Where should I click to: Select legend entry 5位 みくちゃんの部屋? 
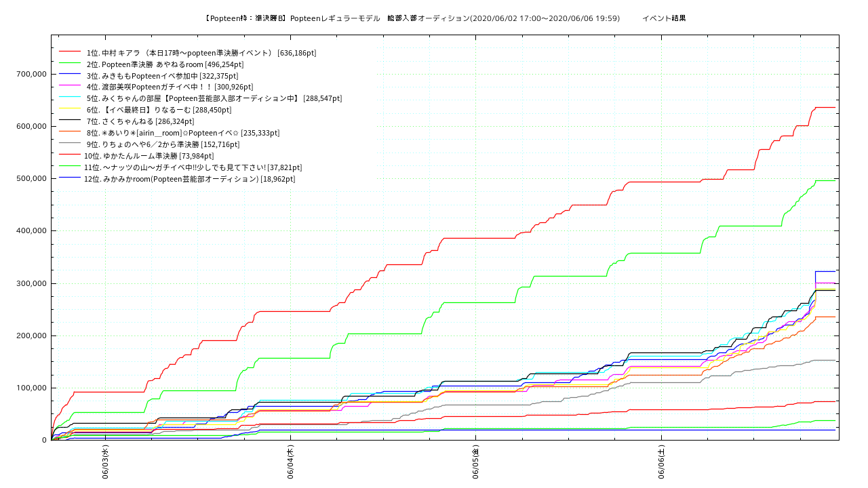[214, 98]
